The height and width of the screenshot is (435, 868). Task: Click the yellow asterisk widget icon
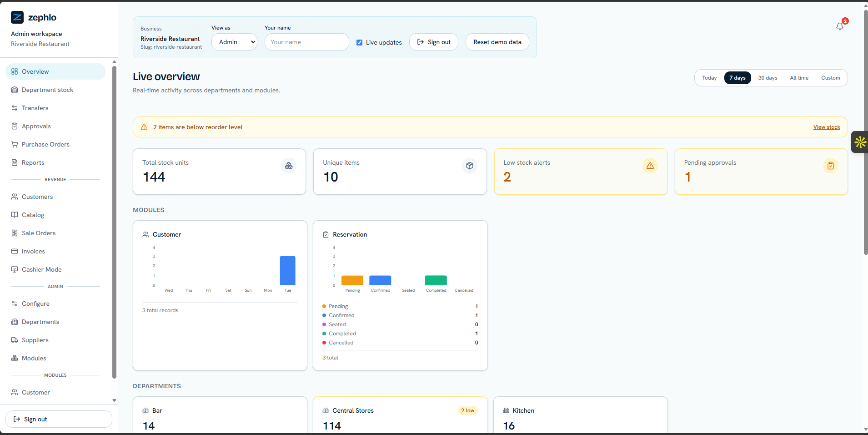pyautogui.click(x=860, y=142)
